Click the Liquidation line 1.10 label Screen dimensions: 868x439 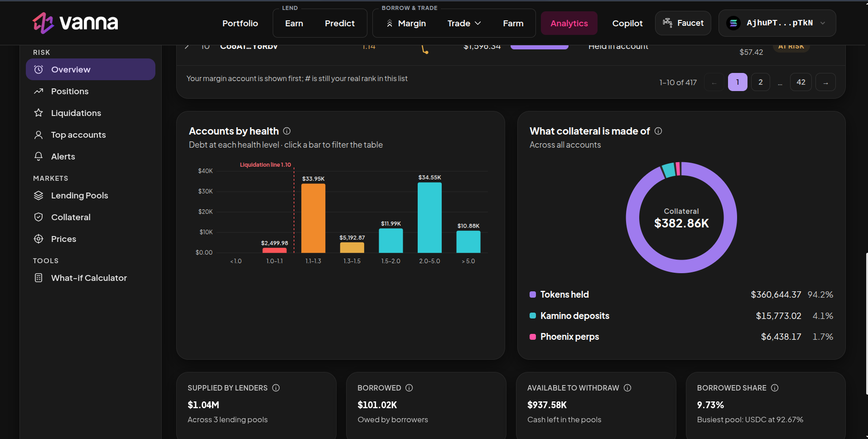click(x=265, y=164)
